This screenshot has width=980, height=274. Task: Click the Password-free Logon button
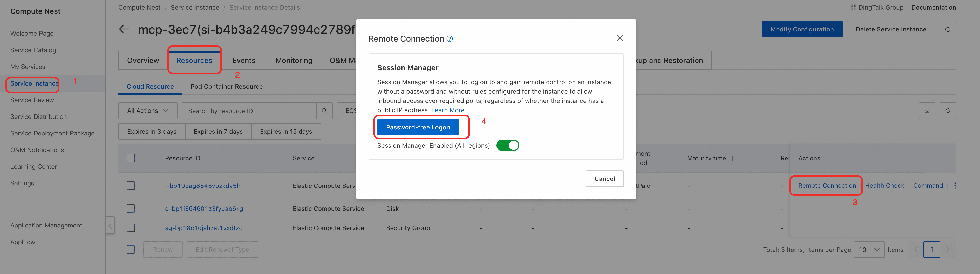click(x=418, y=127)
